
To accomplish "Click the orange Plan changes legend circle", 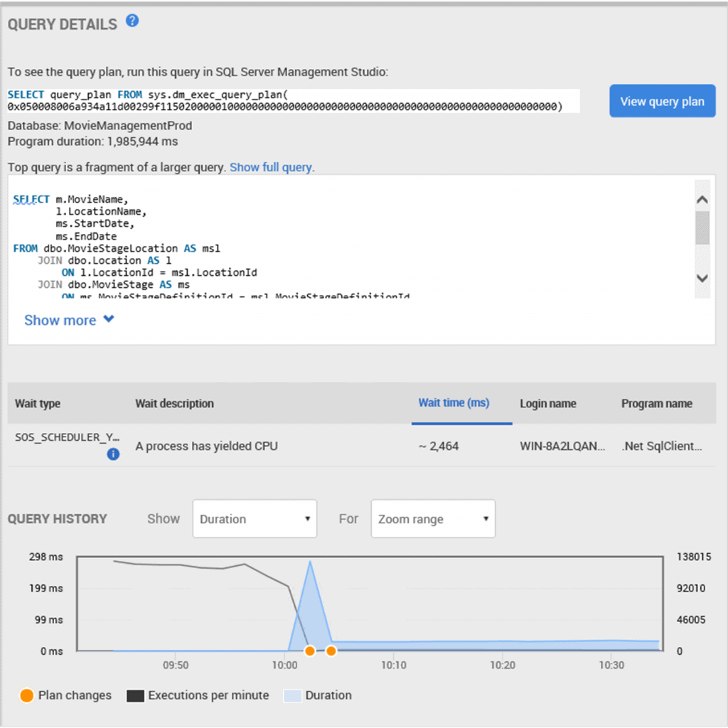I will (28, 695).
